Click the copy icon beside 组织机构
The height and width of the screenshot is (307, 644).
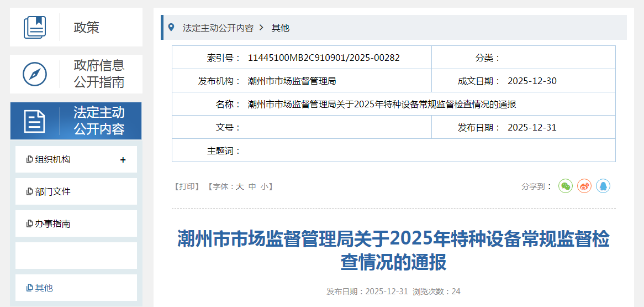tap(29, 160)
